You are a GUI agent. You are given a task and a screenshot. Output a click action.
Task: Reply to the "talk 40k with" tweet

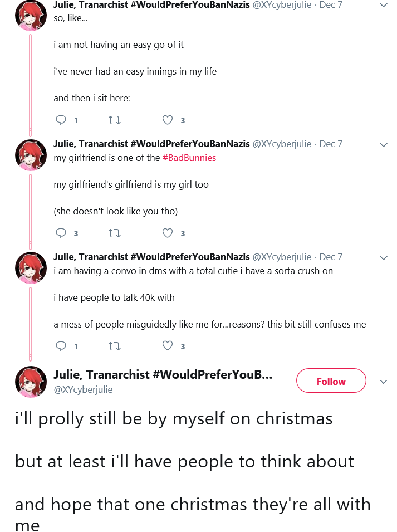pos(61,346)
